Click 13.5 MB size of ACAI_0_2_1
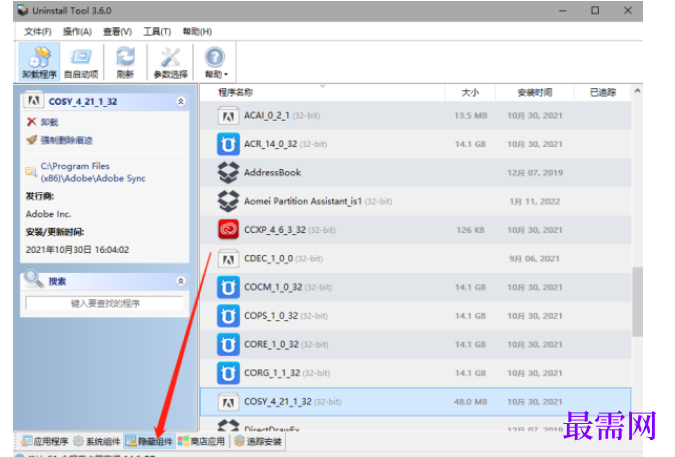The width and height of the screenshot is (675, 457). (471, 115)
